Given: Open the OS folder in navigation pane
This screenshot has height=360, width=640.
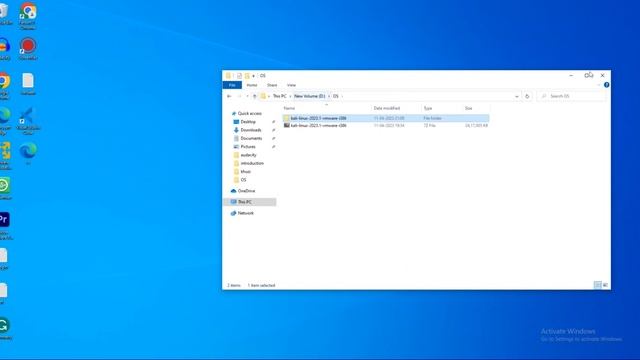Looking at the screenshot, I should coord(243,180).
